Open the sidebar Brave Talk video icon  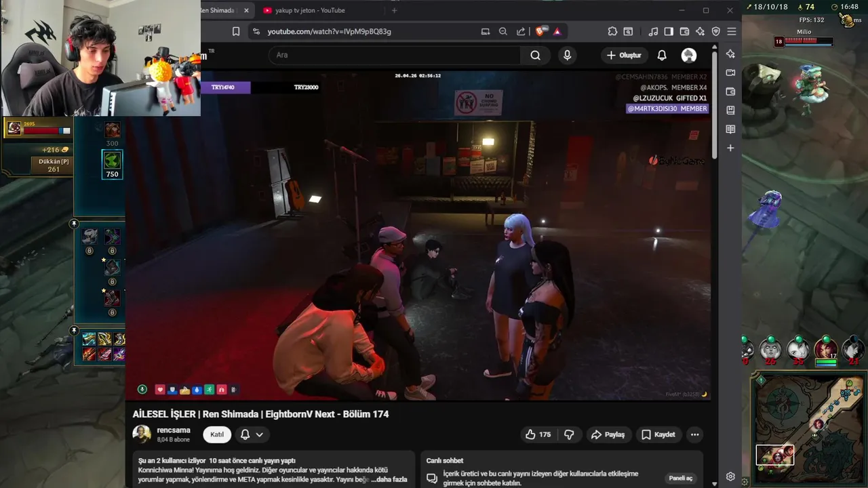coord(730,73)
